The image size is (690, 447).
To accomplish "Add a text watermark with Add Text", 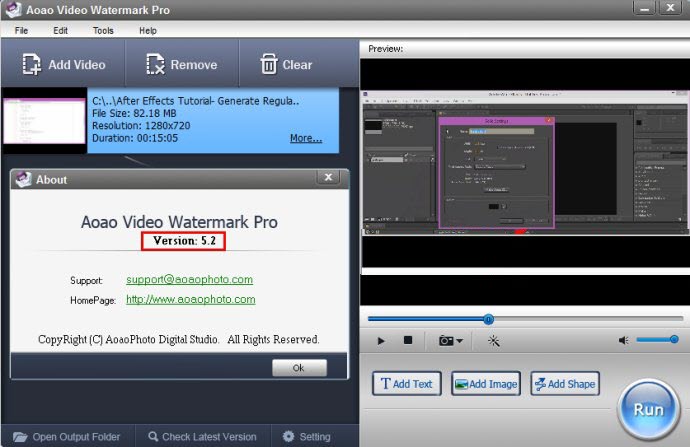I will point(407,384).
